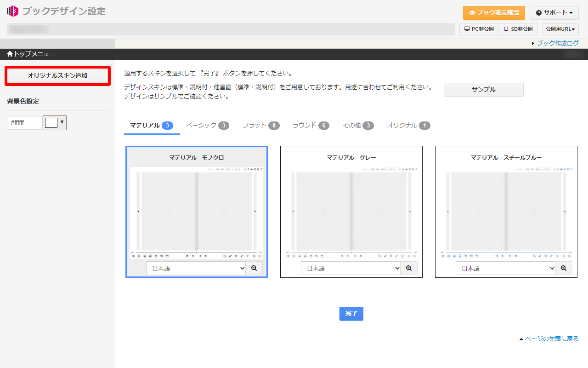Open the background color swatch dropdown arrow

click(62, 122)
